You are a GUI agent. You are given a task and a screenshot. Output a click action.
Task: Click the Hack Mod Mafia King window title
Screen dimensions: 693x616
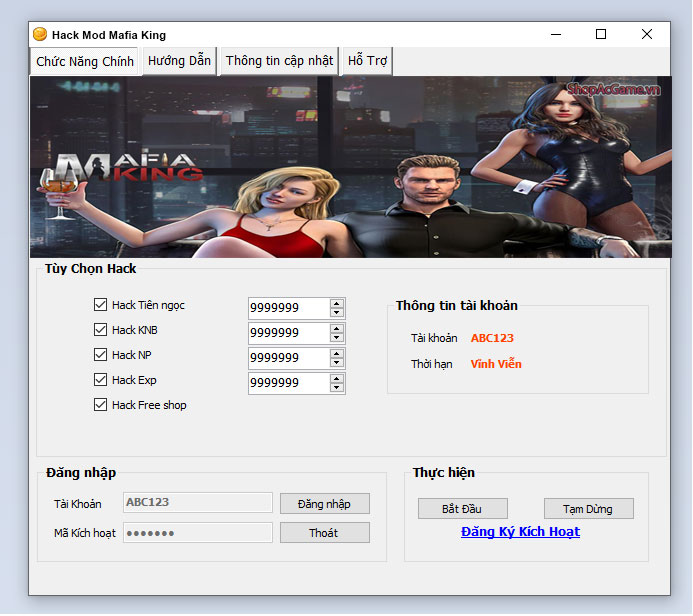tap(109, 35)
